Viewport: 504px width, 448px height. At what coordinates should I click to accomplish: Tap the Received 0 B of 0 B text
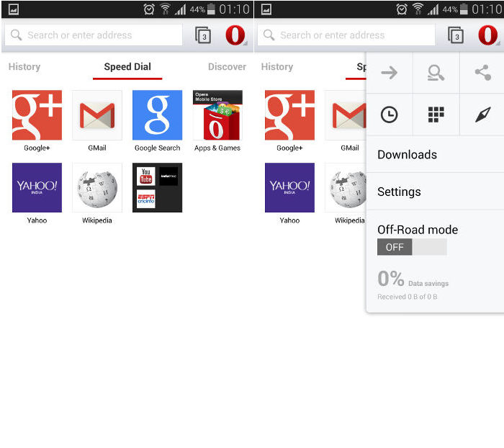tap(408, 297)
